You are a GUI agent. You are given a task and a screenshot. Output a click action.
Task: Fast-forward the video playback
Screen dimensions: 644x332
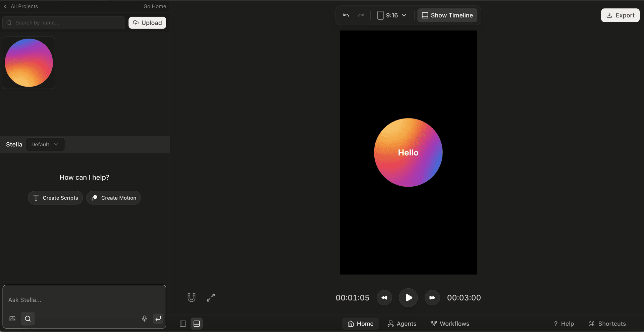[x=432, y=297]
